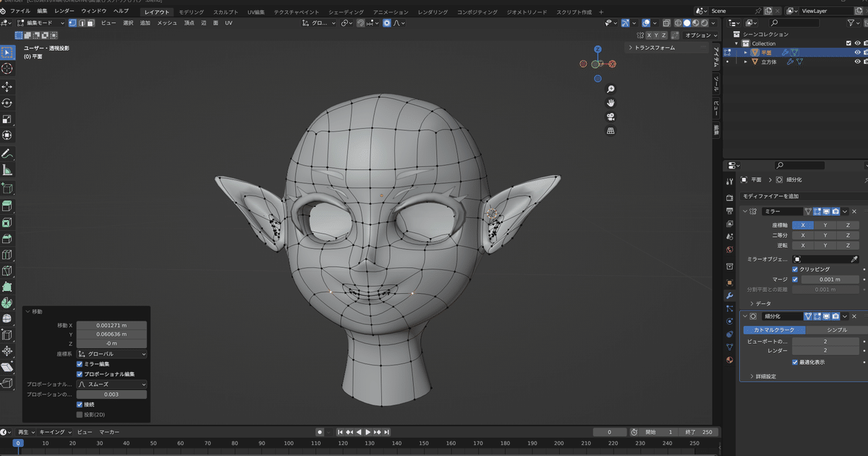
Task: Toggle ミラー編集 checkbox
Action: pyautogui.click(x=80, y=364)
